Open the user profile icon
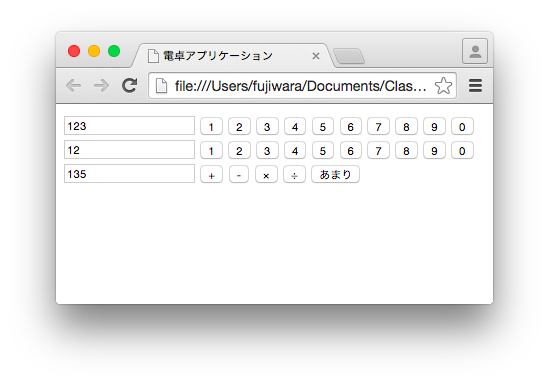 (x=475, y=51)
